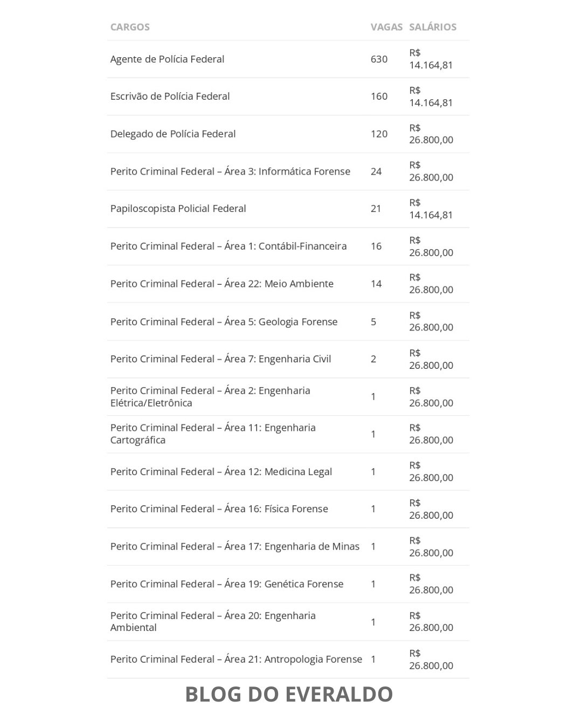Click the Escrivão de Polícia Federal entry

tap(170, 97)
